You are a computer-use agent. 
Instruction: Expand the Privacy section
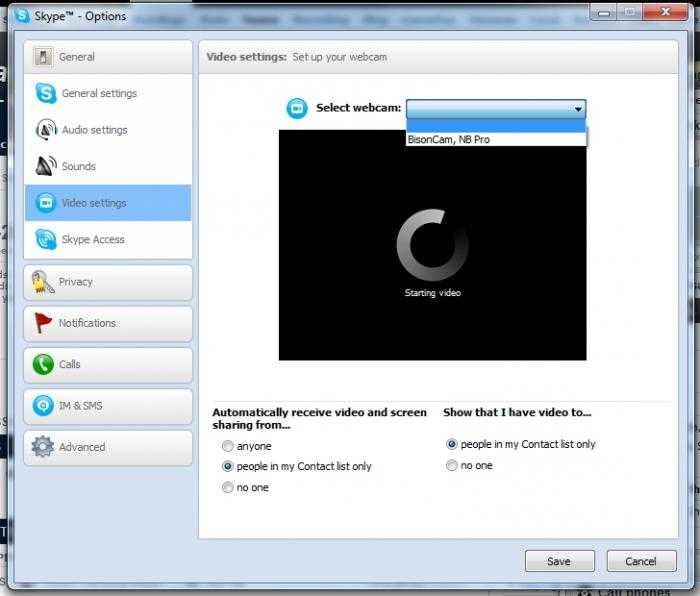point(108,282)
